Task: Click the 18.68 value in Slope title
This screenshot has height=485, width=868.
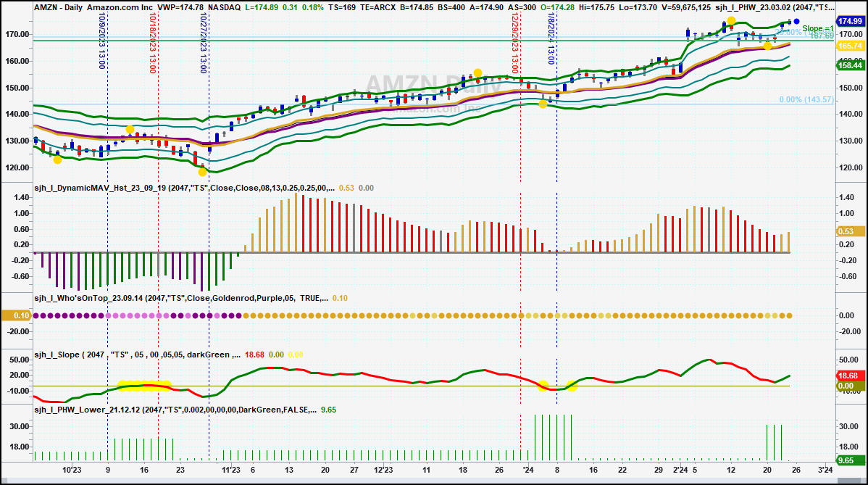Action: pos(254,355)
